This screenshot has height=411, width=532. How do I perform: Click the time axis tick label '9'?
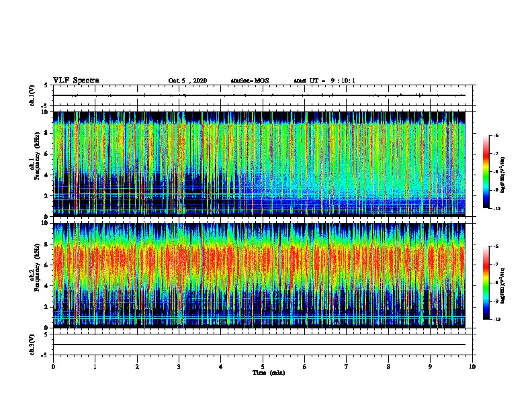[430, 367]
